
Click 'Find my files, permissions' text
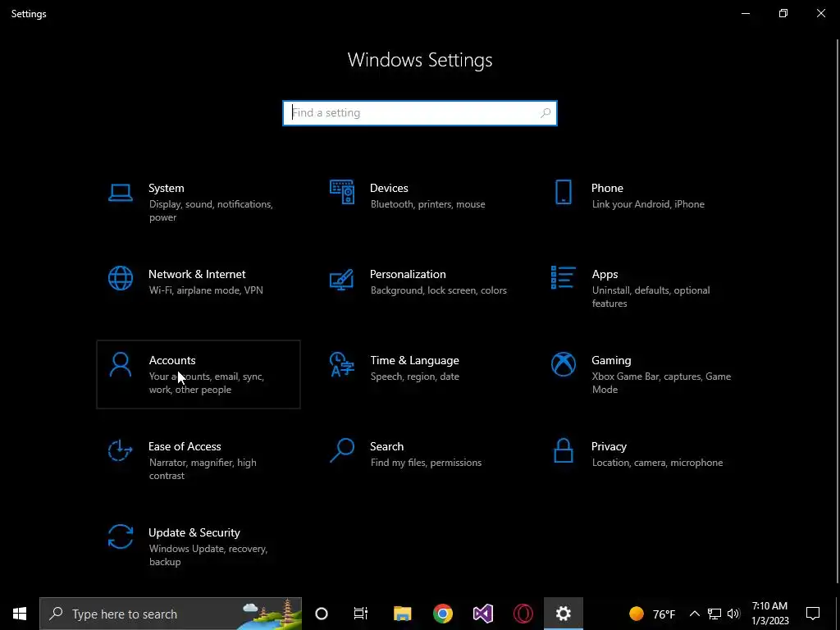426,463
